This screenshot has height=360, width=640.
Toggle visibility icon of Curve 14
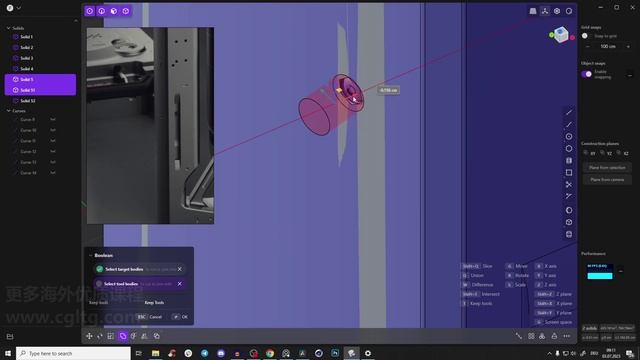pyautogui.click(x=53, y=173)
